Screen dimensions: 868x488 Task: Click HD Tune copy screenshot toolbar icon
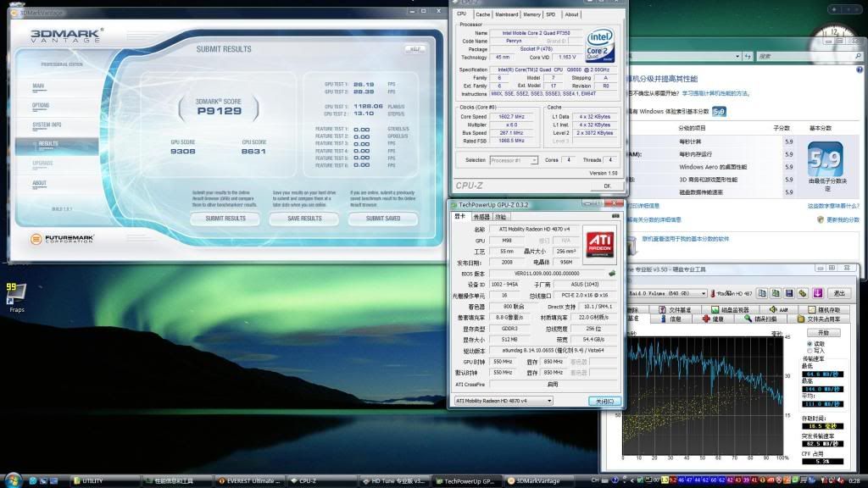tap(776, 293)
